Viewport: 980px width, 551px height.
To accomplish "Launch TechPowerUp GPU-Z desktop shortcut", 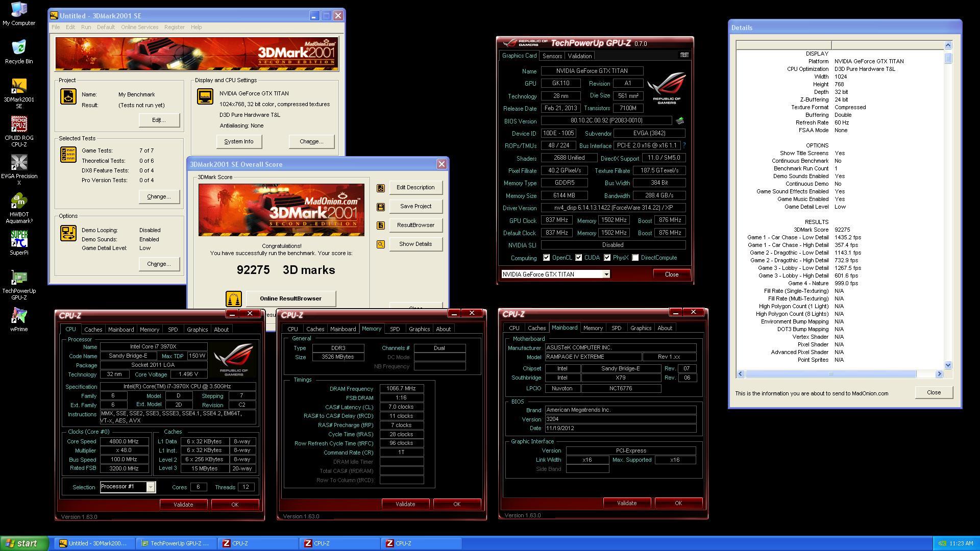I will [19, 285].
